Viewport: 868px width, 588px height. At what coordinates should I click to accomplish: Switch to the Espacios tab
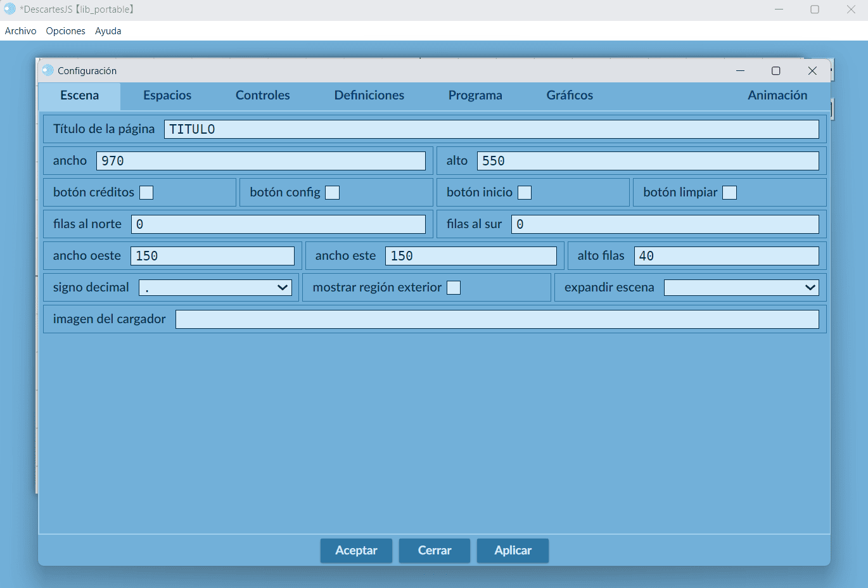coord(167,96)
